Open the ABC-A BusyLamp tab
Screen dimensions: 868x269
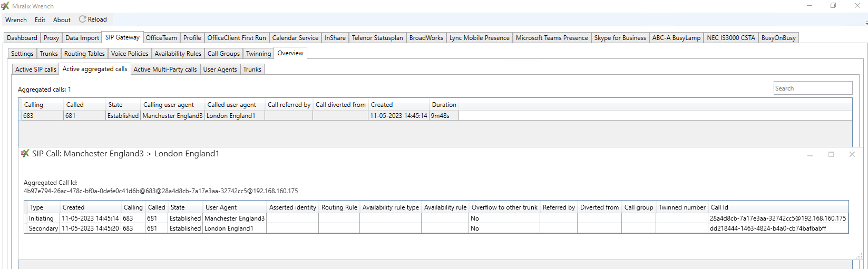pyautogui.click(x=676, y=38)
